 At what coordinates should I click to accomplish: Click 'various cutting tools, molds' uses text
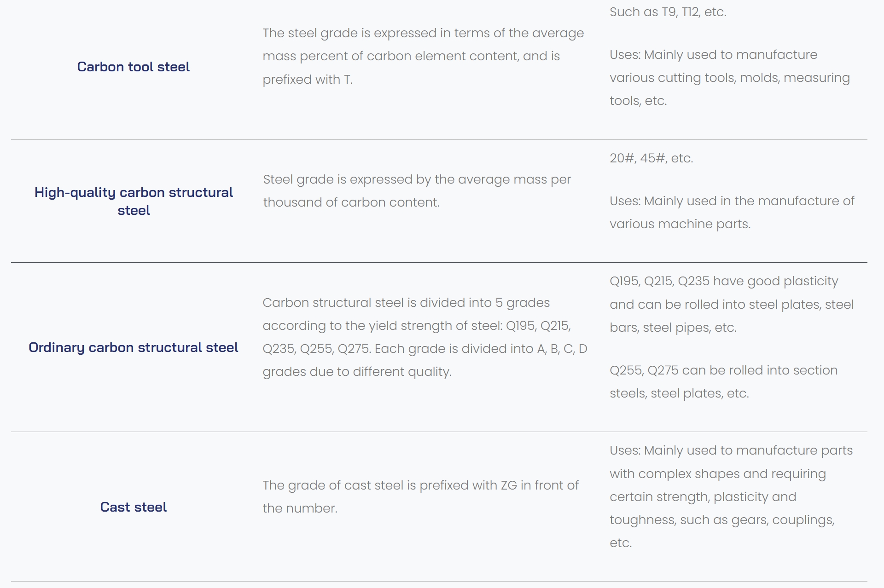[730, 78]
